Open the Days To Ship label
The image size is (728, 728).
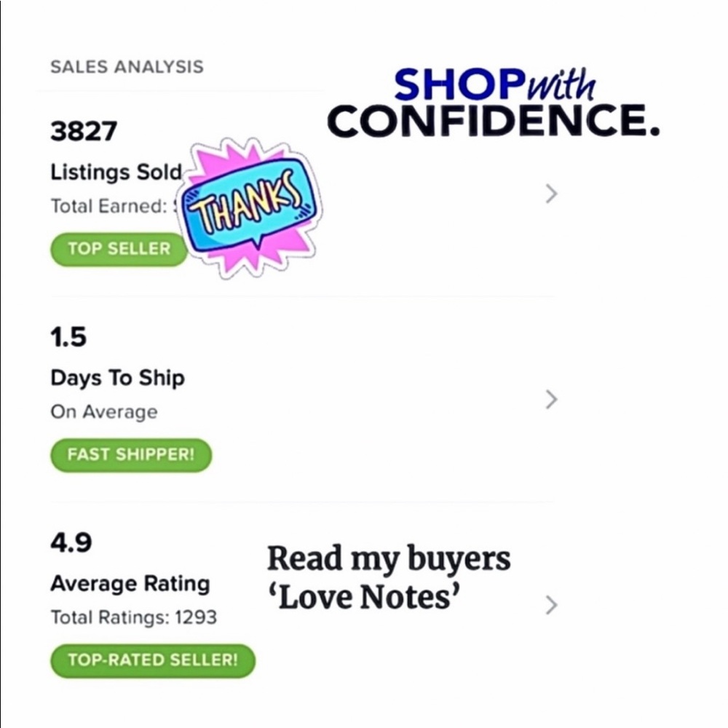tap(117, 379)
